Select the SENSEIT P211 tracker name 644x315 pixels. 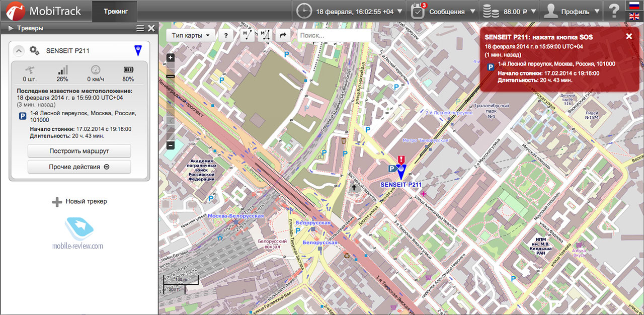click(x=68, y=51)
